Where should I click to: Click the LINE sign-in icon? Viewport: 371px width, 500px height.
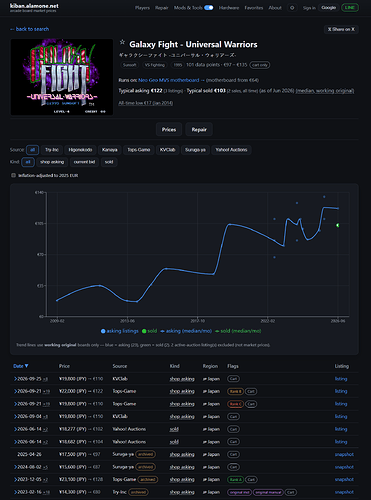pyautogui.click(x=350, y=8)
